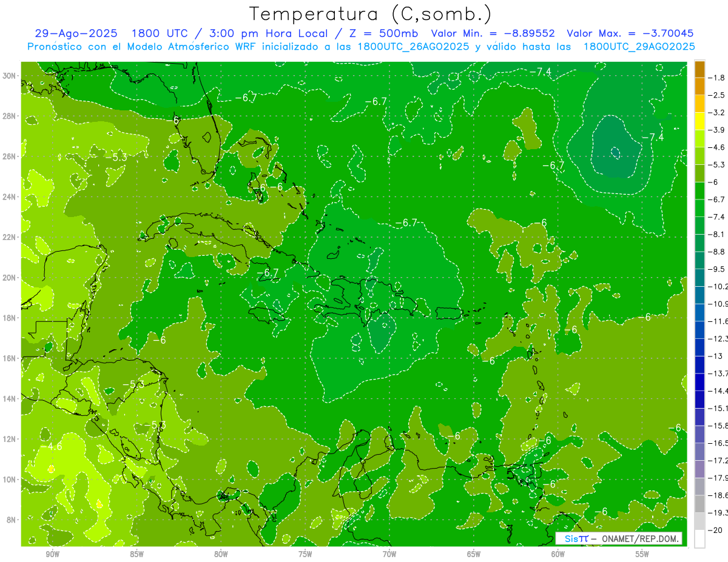728x562 pixels.
Task: Click the 26N latitude label
Action: (9, 156)
